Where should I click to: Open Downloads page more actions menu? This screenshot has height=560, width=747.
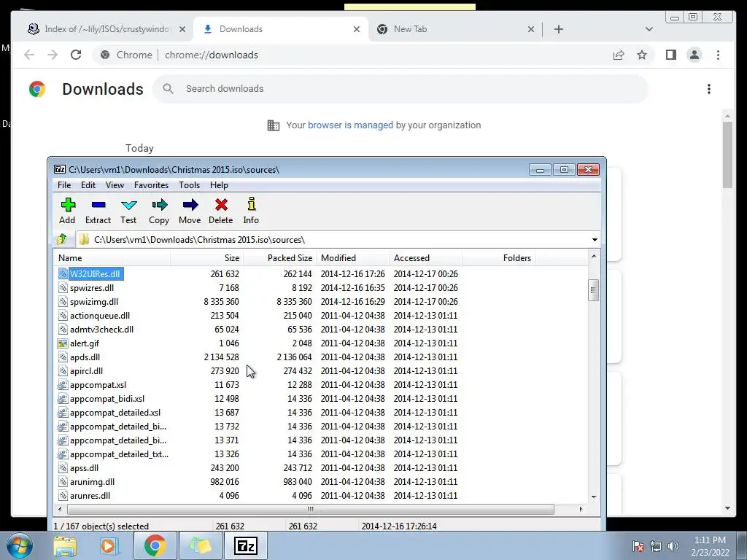click(709, 89)
